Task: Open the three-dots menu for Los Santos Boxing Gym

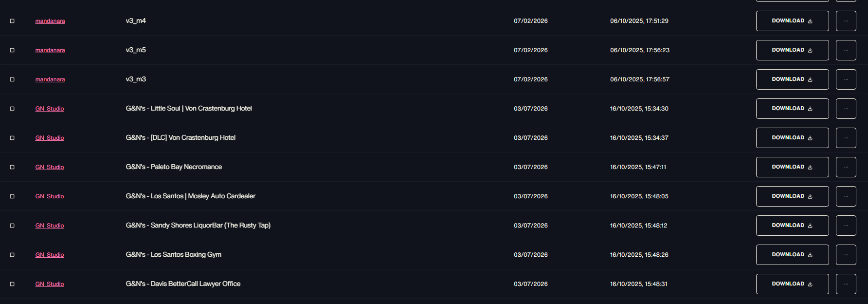Action: (x=846, y=255)
